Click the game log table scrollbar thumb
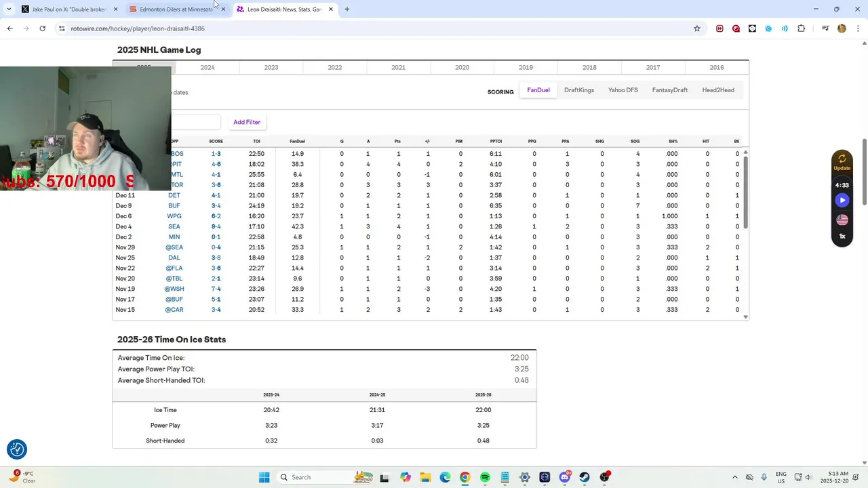This screenshot has height=488, width=868. click(746, 192)
